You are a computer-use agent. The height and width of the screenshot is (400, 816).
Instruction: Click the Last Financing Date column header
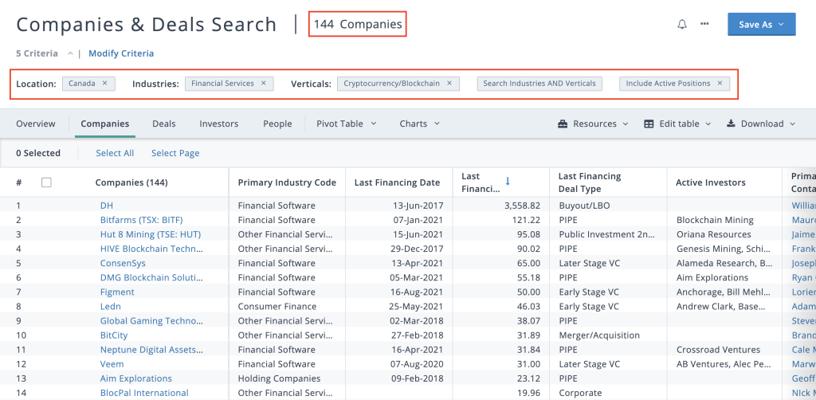(x=397, y=183)
